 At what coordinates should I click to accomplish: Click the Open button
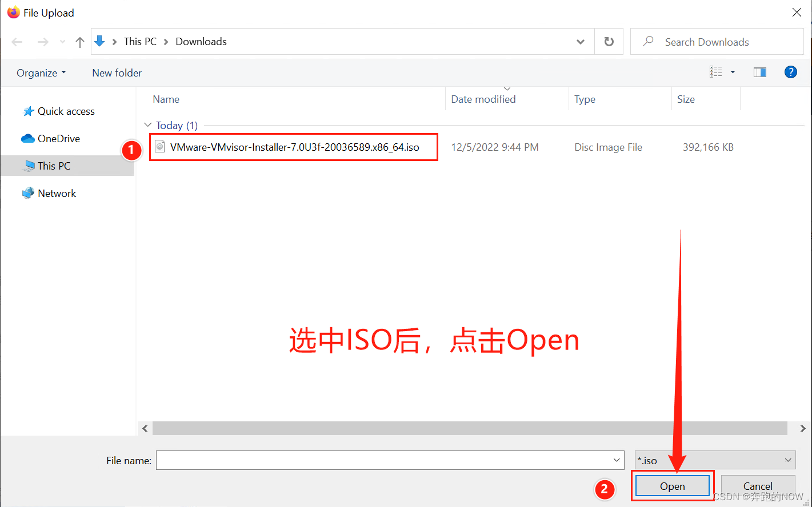click(673, 486)
